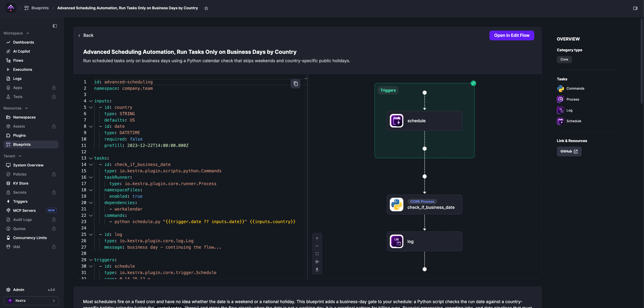Screen dimensions: 644x308
Task: Click the System Overview monitor icon
Action: (x=8, y=165)
